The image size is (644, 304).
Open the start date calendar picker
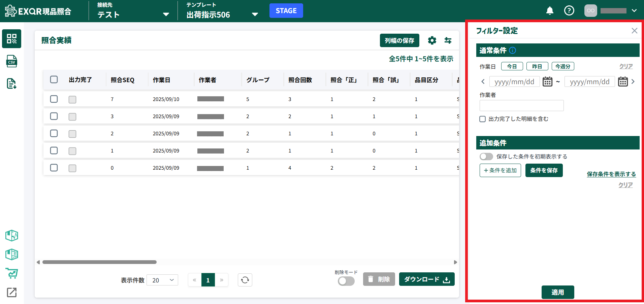tap(547, 81)
